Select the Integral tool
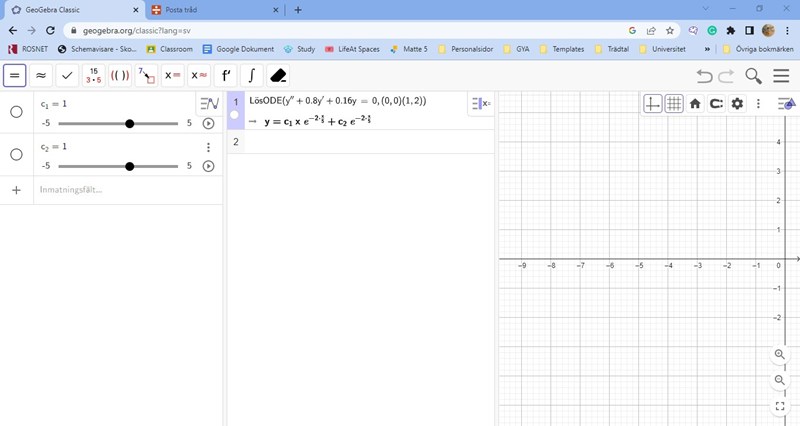The height and width of the screenshot is (426, 800). pos(252,76)
